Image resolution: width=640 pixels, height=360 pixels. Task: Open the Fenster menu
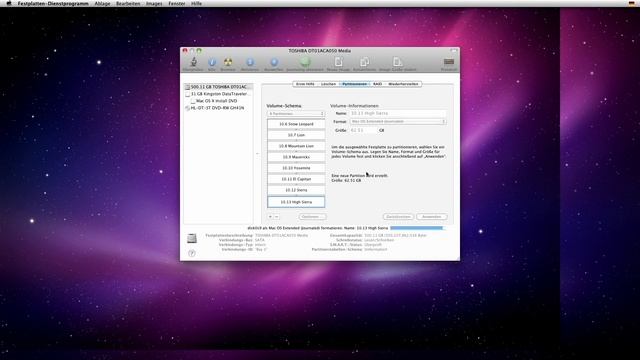click(x=177, y=3)
